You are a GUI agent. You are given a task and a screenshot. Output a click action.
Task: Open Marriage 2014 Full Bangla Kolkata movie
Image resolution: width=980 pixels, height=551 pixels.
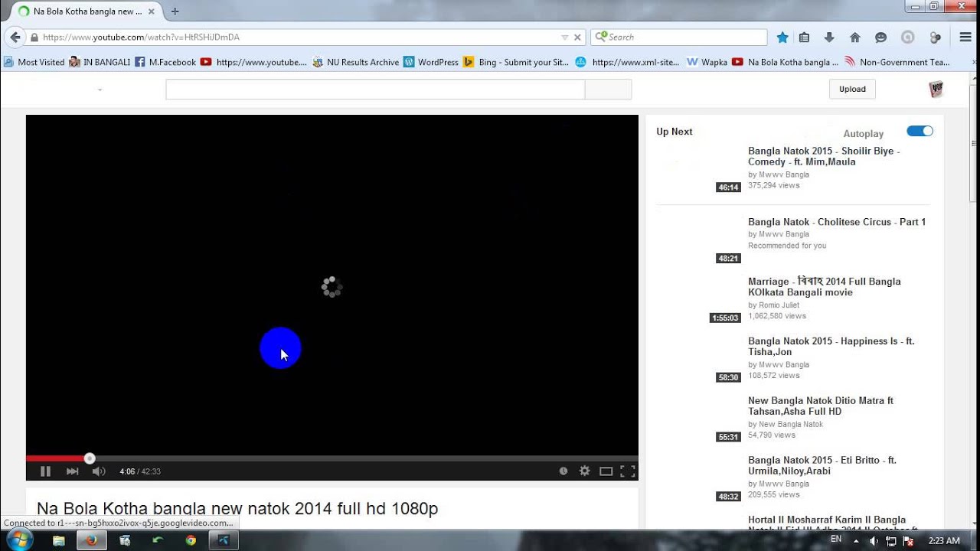(825, 286)
